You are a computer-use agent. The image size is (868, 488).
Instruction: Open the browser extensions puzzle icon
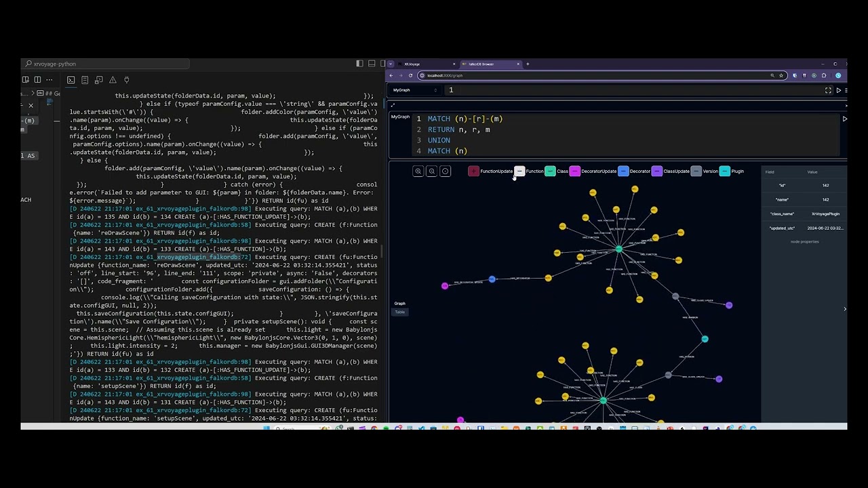(x=824, y=75)
